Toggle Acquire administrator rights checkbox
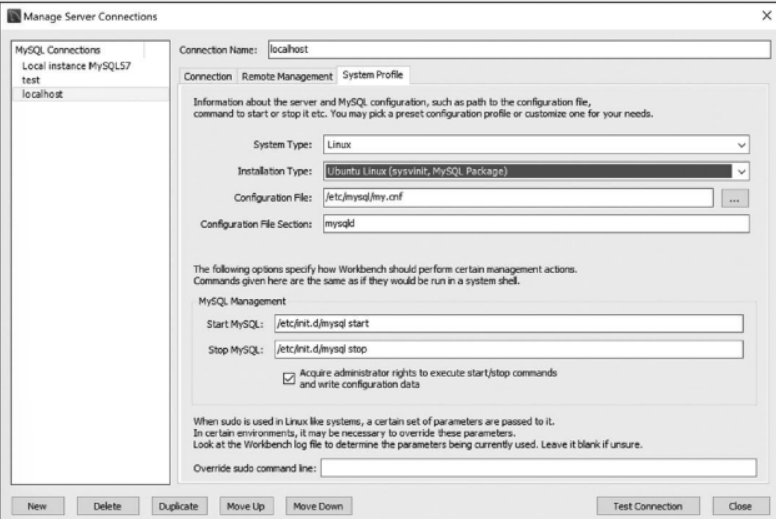 [289, 378]
